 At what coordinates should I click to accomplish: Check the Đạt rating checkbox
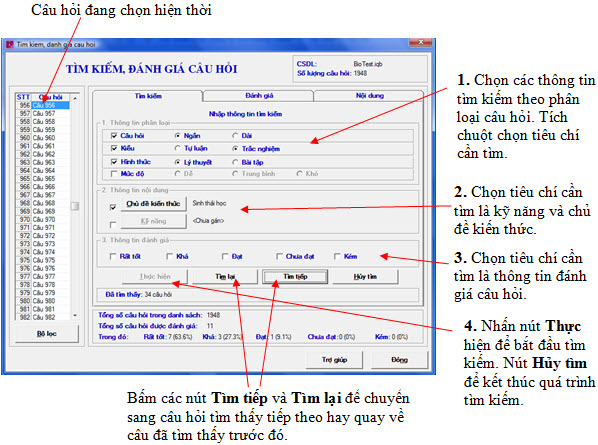tap(225, 257)
